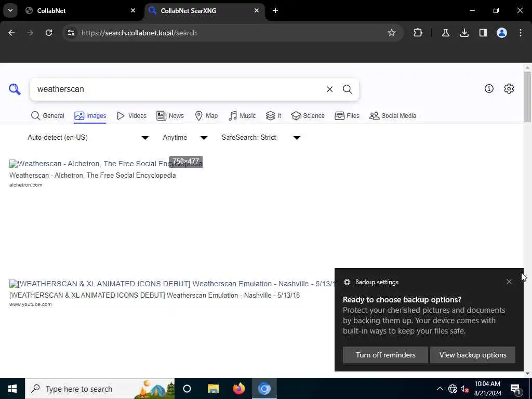Dismiss the Backup settings notification
Screen dimensions: 532x399
509,282
